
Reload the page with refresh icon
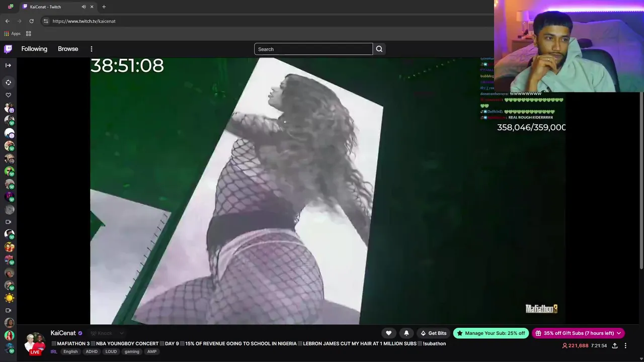tap(31, 21)
